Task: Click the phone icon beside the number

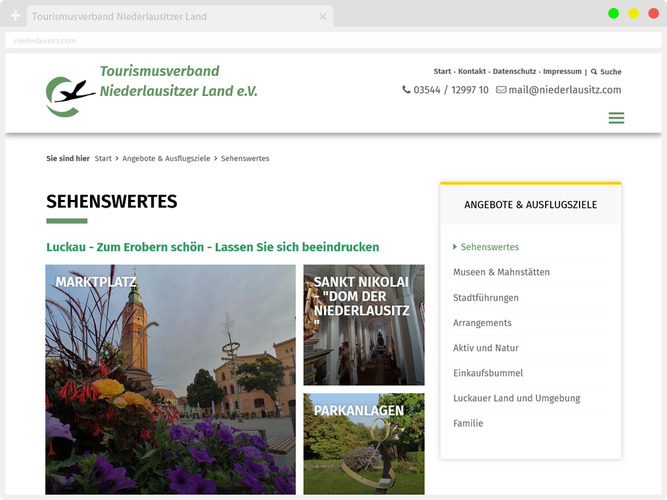Action: 406,90
